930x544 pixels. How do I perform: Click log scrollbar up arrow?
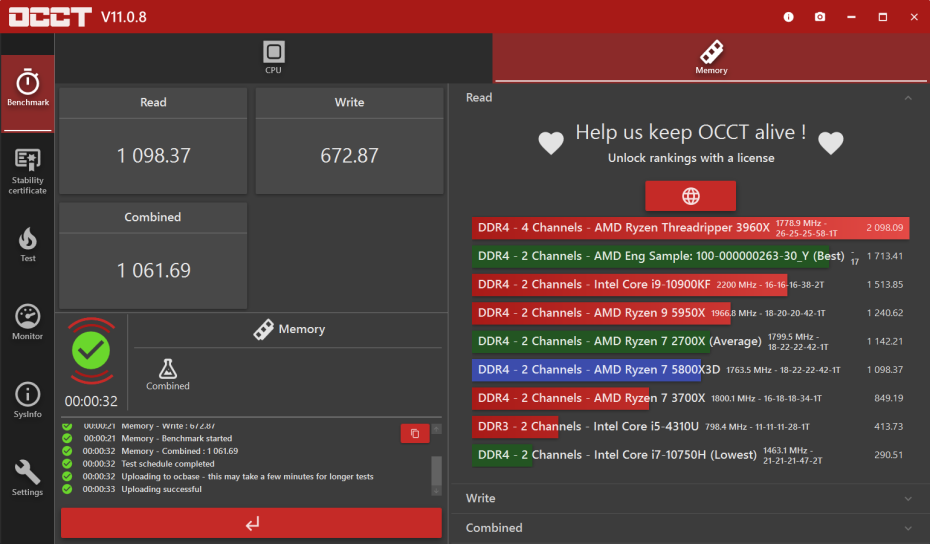pos(437,429)
